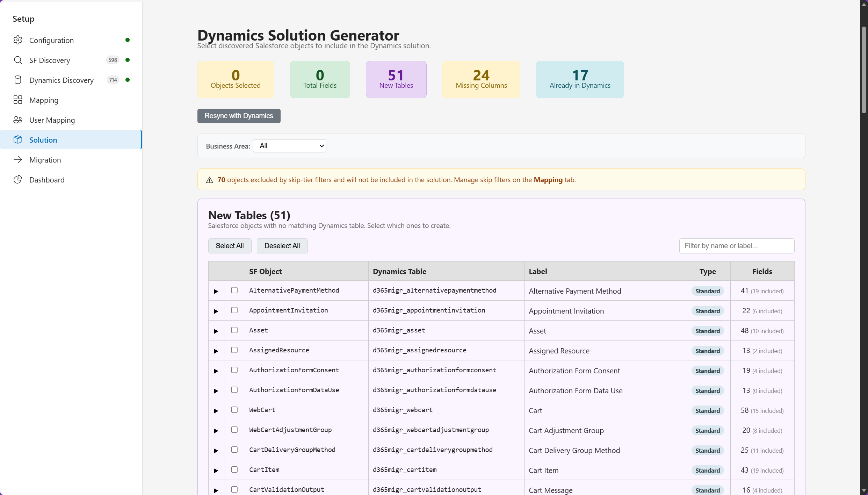Click the 598 badge beside SF Discovery
Image resolution: width=868 pixels, height=495 pixels.
pos(113,60)
